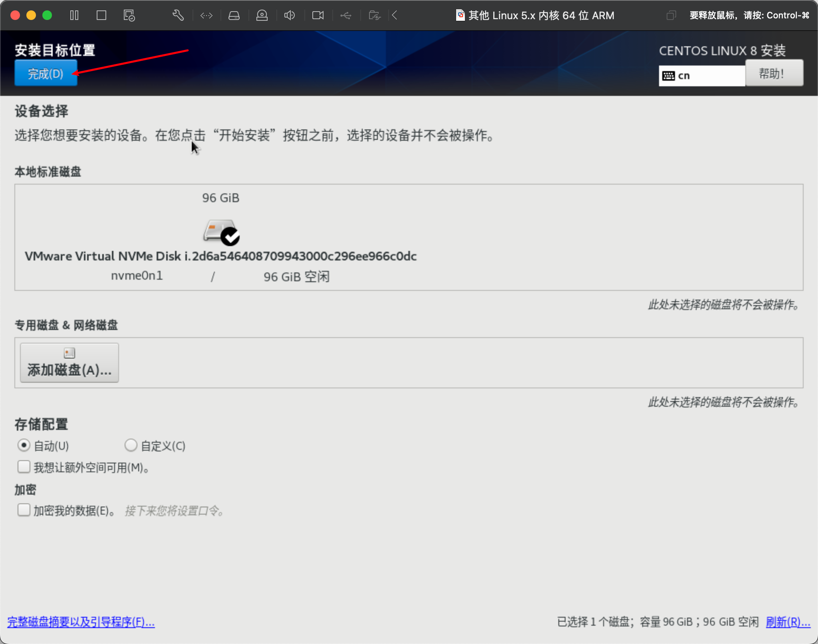
Task: Open the 帮助! help button
Action: (774, 73)
